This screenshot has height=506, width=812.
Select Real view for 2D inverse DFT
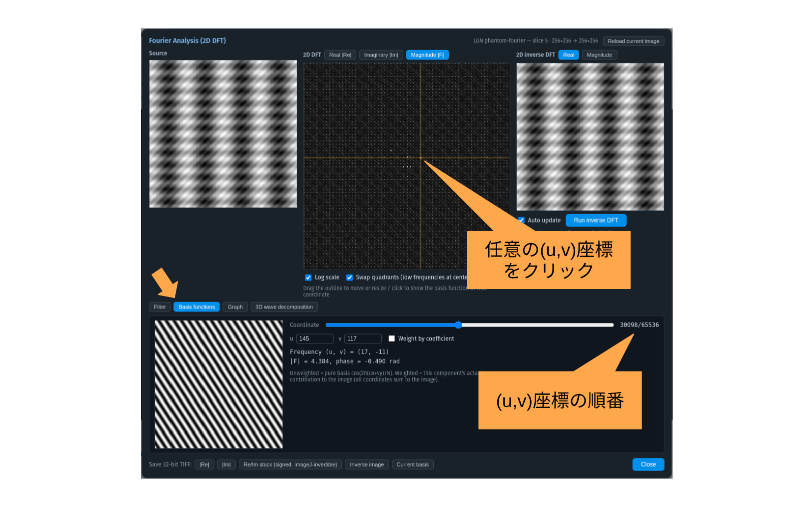(569, 55)
